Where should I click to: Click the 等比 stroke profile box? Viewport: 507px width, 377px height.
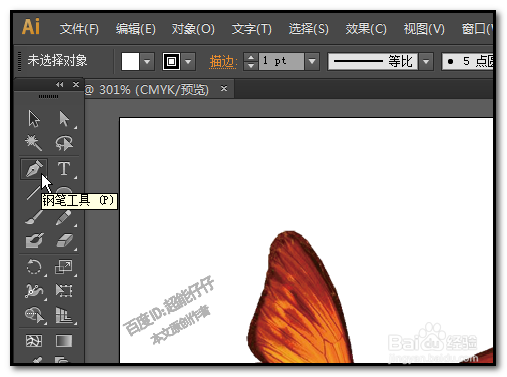[x=373, y=61]
